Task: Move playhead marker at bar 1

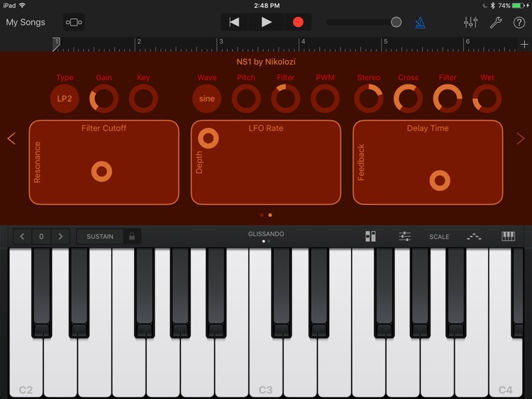Action: pos(56,45)
